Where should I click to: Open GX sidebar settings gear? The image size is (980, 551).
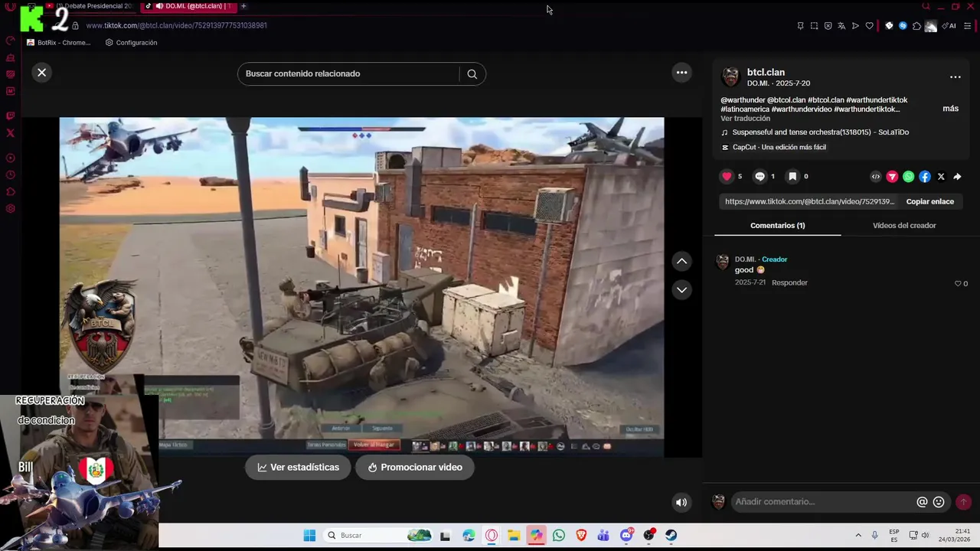pyautogui.click(x=11, y=209)
